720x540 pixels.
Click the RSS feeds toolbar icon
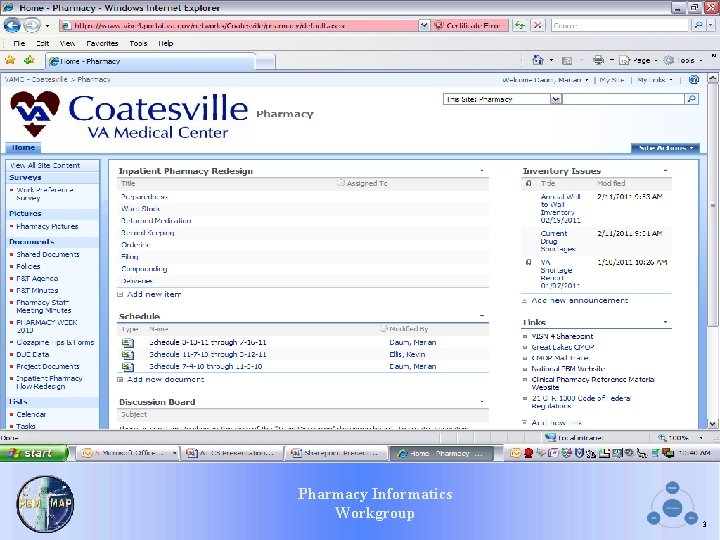click(567, 61)
